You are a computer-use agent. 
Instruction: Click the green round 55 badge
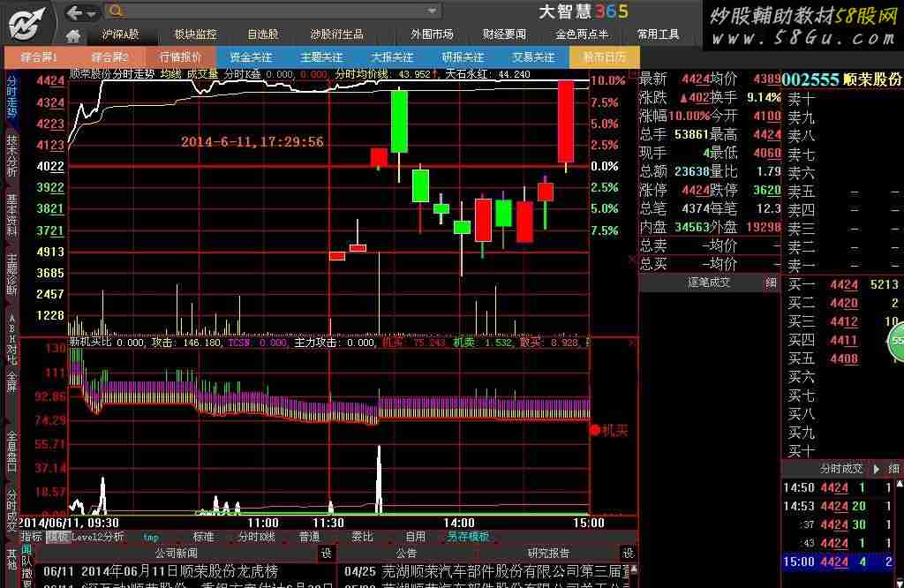896,342
